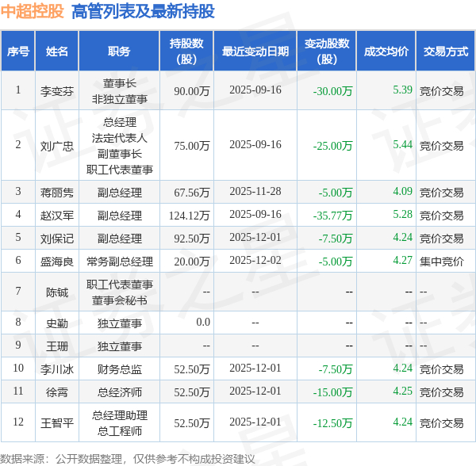Click the change amount -35.77万
The width and height of the screenshot is (476, 466).
coord(332,216)
